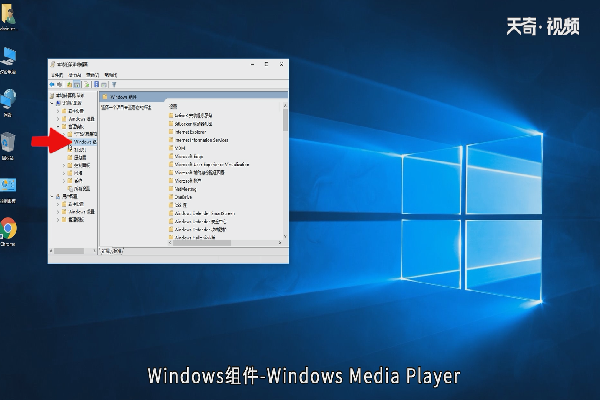The height and width of the screenshot is (400, 600).
Task: Collapse 管理模板 under 计算机配置
Action: (58, 126)
